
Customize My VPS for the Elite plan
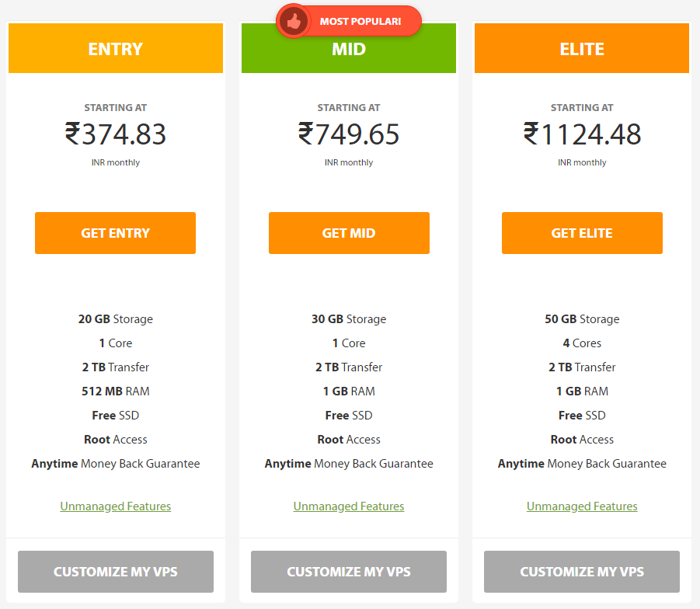click(x=582, y=572)
